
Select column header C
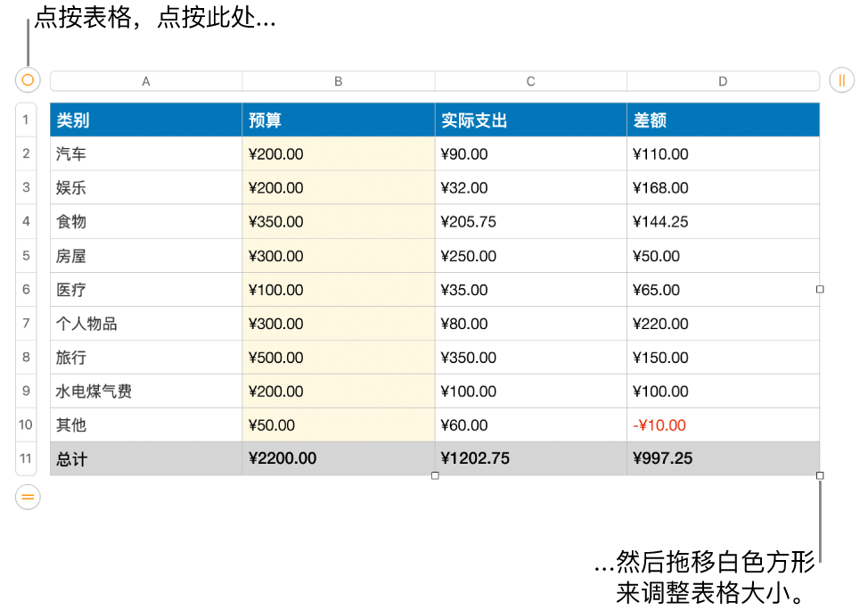(x=530, y=80)
